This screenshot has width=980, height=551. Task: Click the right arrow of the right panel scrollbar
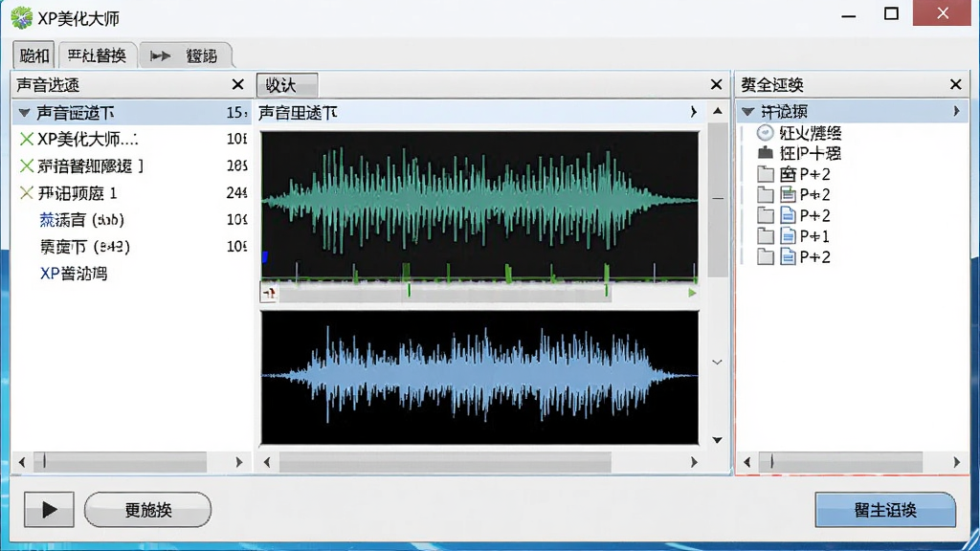[x=956, y=462]
